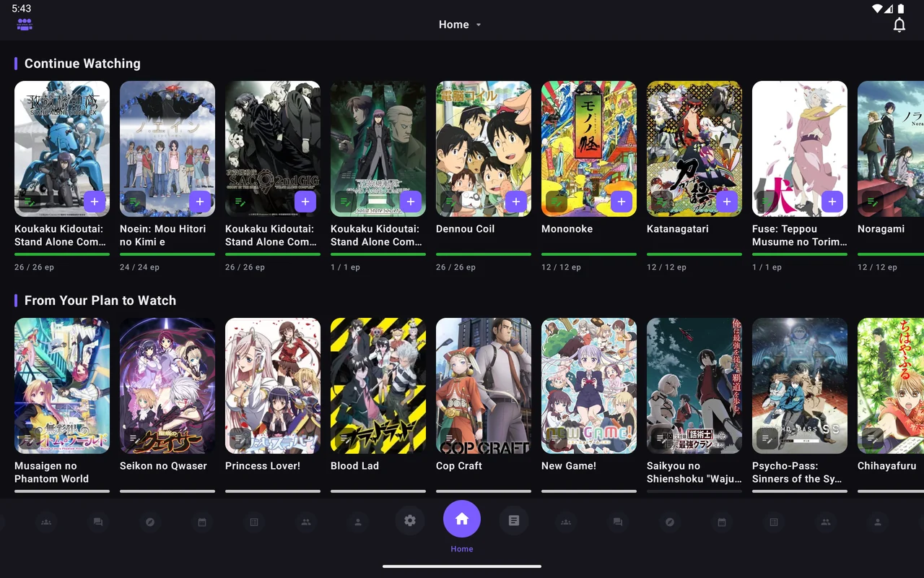
Task: Open the list editor icon on Chihayafuru
Action: (x=872, y=439)
